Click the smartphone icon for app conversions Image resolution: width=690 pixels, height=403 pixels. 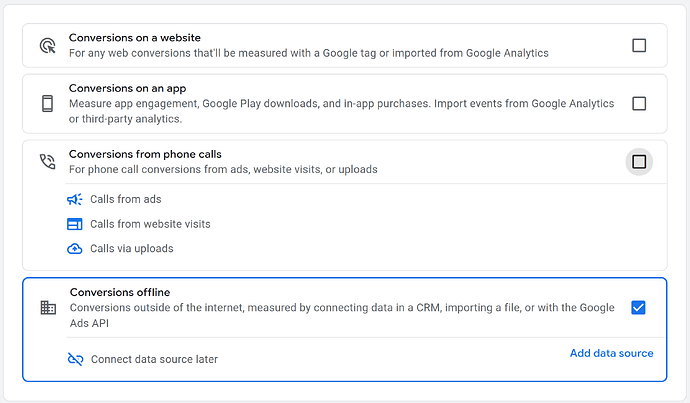[47, 103]
